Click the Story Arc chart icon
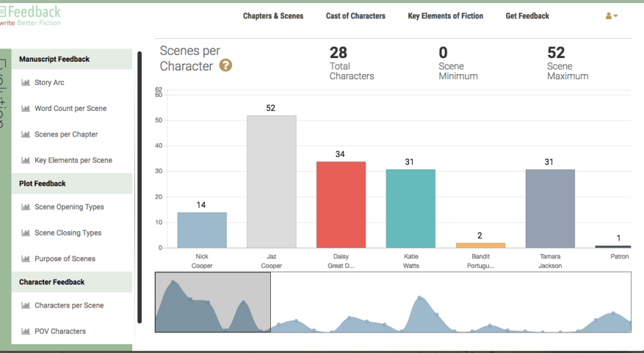 25,83
